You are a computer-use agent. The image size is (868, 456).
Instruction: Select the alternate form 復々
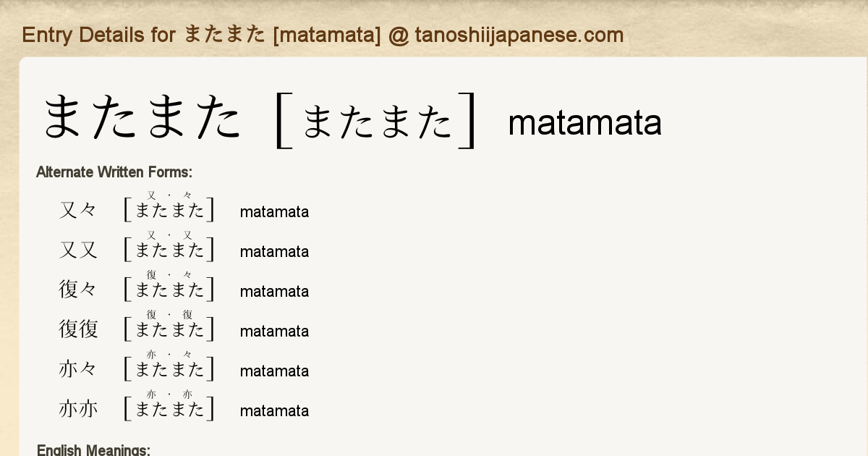click(78, 290)
